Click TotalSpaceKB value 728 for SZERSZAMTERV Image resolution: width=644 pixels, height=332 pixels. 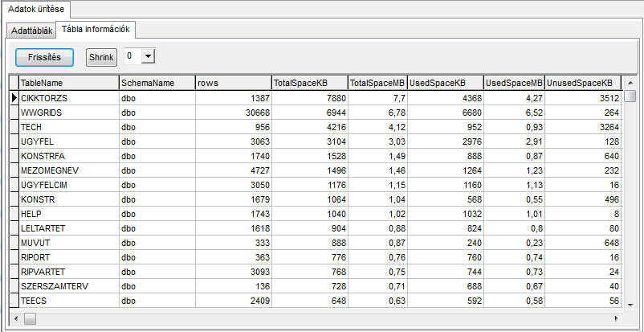tap(310, 286)
